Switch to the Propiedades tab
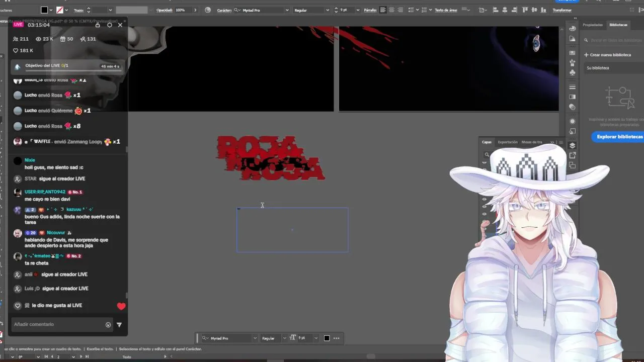The image size is (644, 362). [592, 25]
